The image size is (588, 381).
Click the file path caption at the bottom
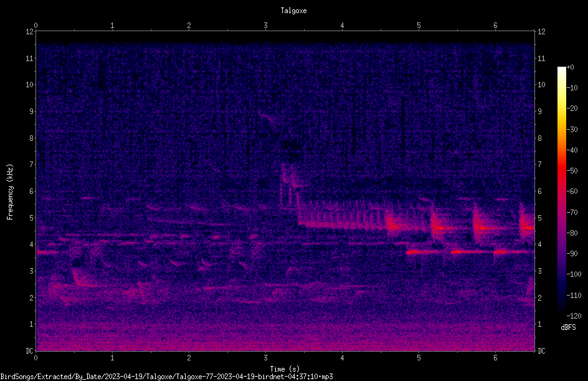pyautogui.click(x=166, y=377)
